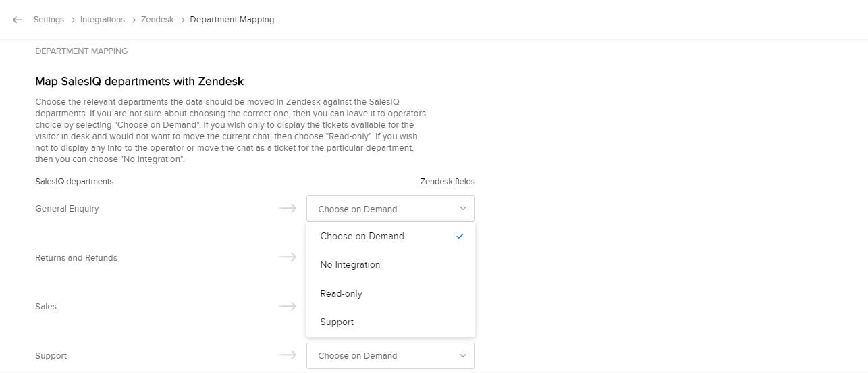
Task: Click the Support dropdown chevron arrow
Action: 463,356
